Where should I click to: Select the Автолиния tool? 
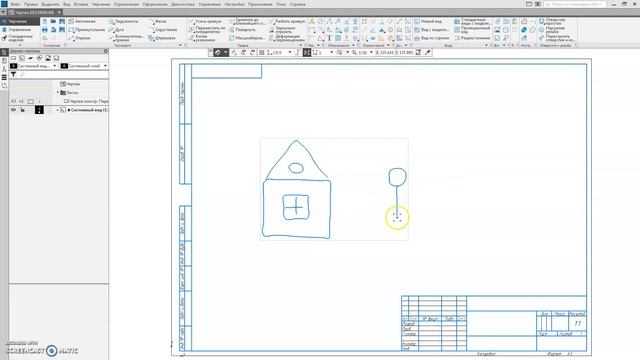click(x=82, y=21)
